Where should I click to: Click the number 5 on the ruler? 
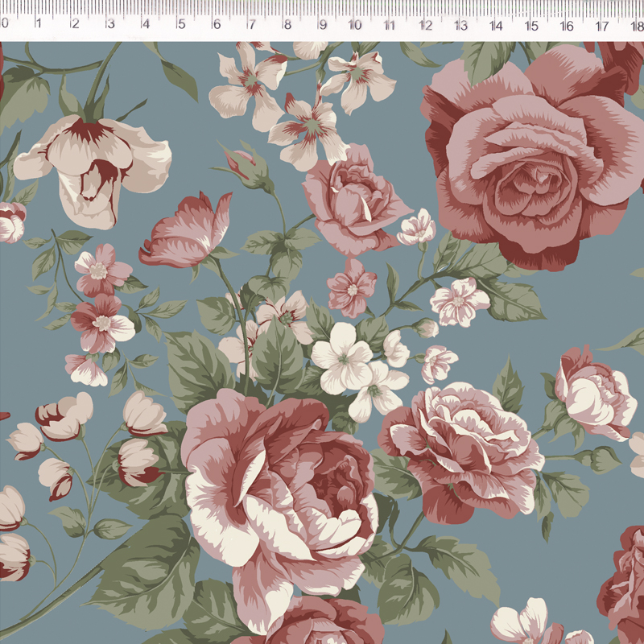180,24
